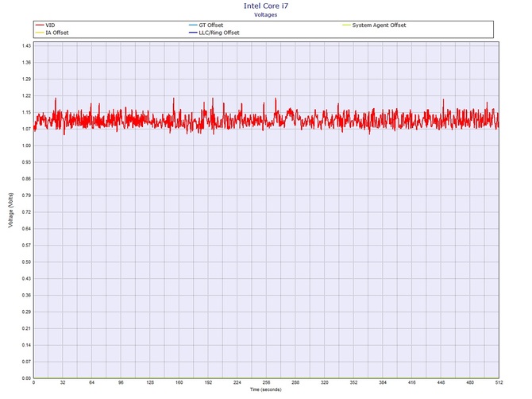
Task: Click the 256 x-axis tick label
Action: [266, 382]
